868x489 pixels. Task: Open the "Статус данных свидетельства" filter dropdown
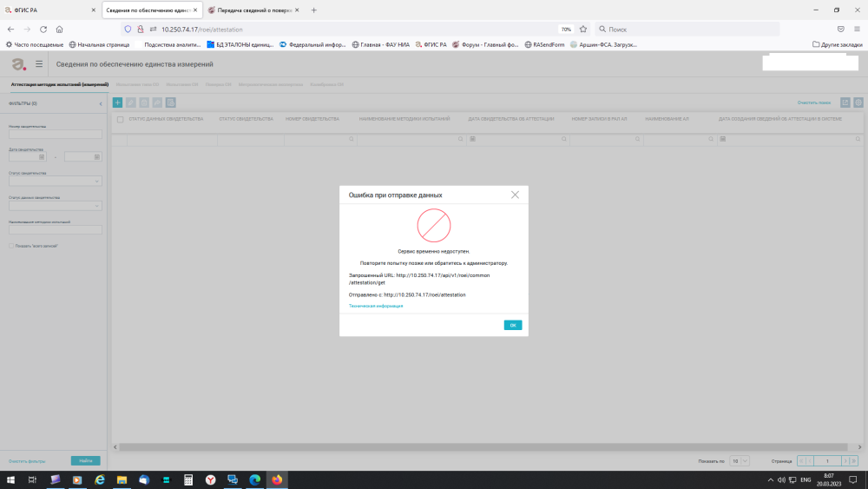56,206
